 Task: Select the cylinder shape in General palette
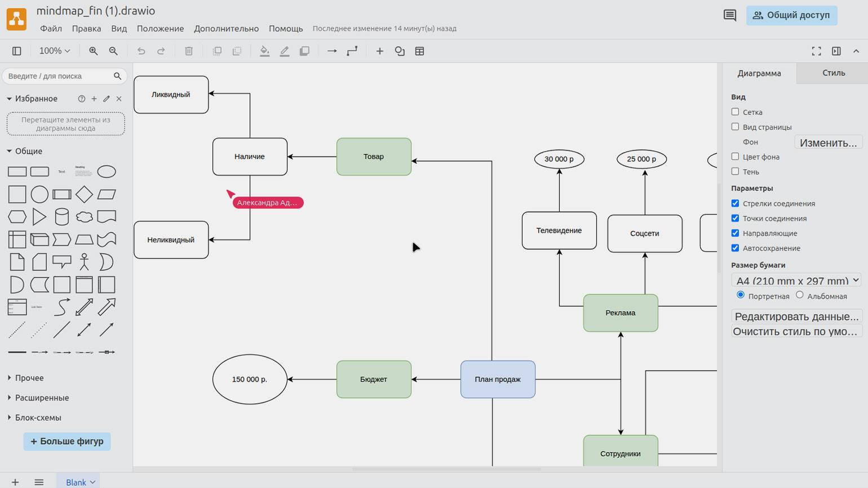pos(62,217)
